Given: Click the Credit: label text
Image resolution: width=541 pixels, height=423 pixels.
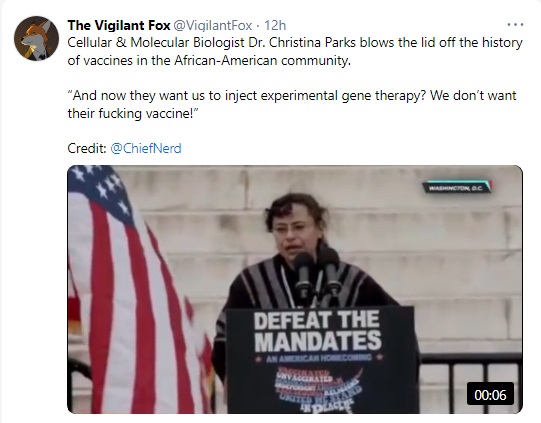Looking at the screenshot, I should click(87, 148).
